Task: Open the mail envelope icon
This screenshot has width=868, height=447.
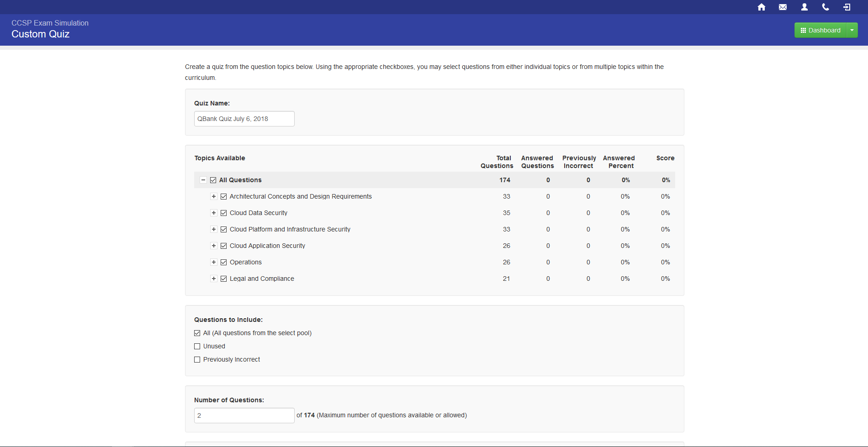Action: pyautogui.click(x=783, y=7)
